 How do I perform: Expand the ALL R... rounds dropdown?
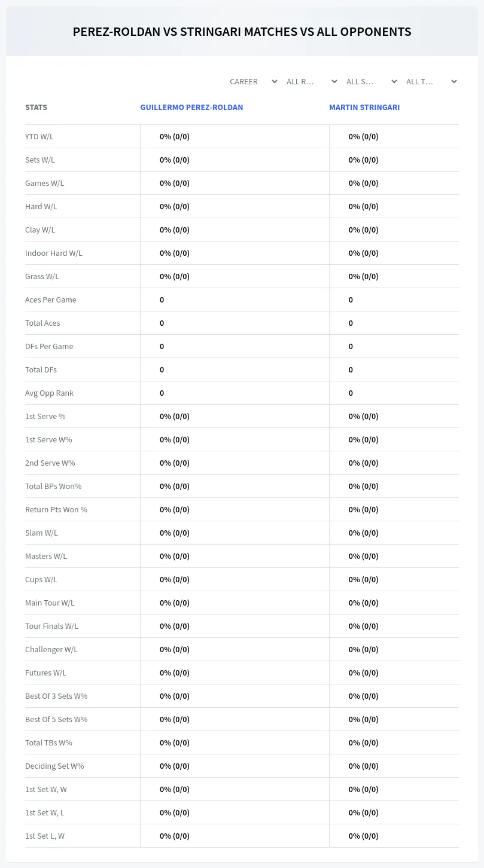tap(311, 82)
